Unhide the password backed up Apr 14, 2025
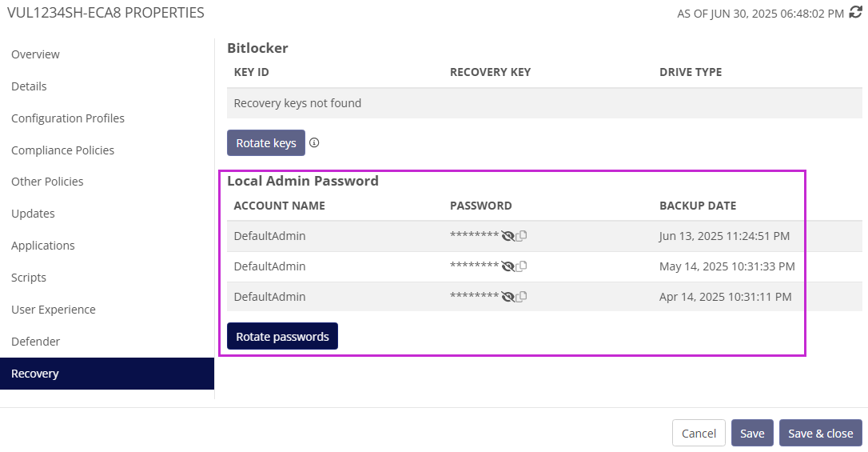 point(508,297)
